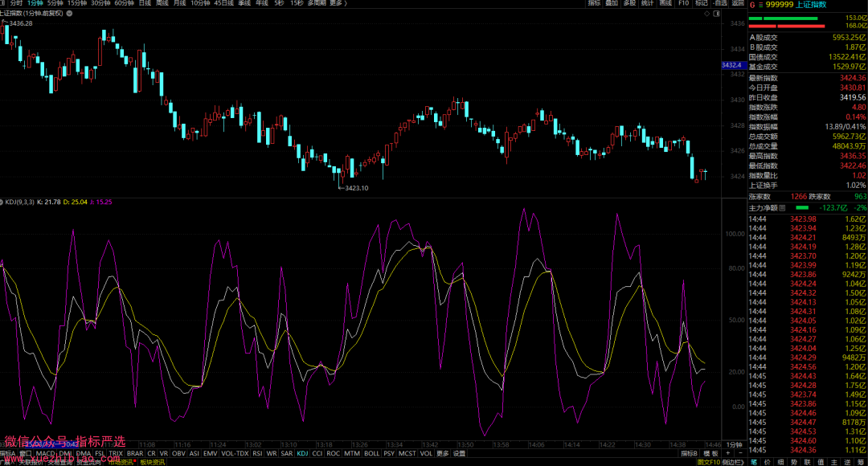Select the VOL indicator tab

pyautogui.click(x=426, y=453)
